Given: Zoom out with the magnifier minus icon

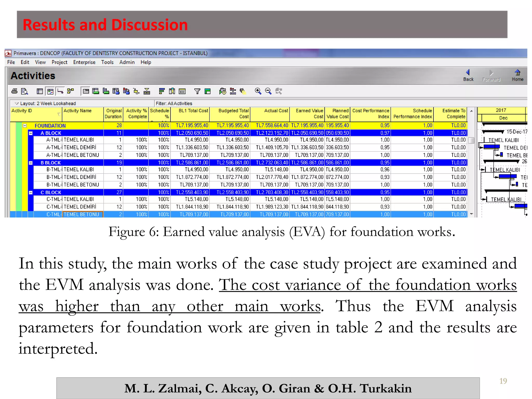Looking at the screenshot, I should (x=268, y=91).
